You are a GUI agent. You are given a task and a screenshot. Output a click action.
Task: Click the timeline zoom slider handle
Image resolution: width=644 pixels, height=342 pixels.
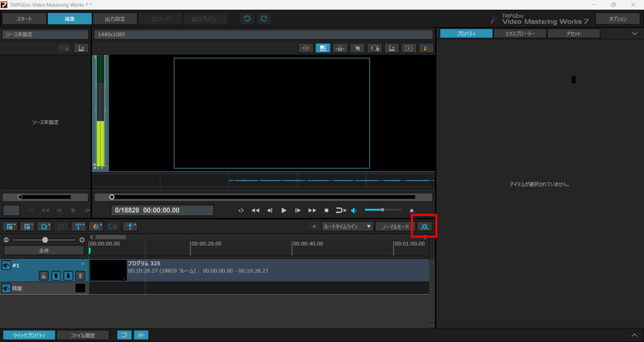[x=45, y=240]
